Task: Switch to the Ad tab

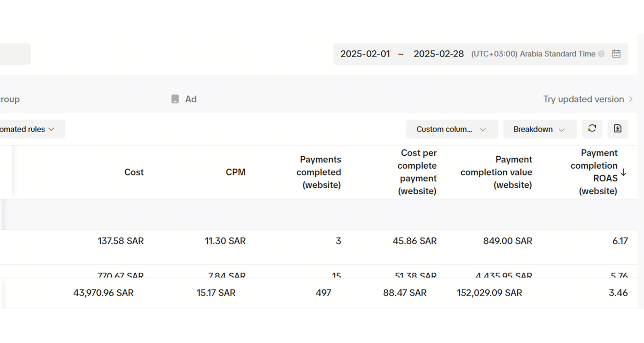Action: click(191, 99)
